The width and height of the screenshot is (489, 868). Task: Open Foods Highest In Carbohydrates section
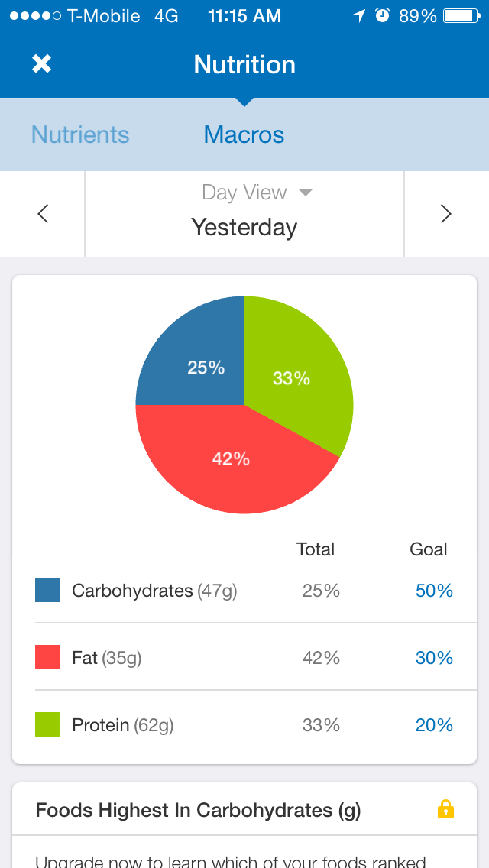pos(199,810)
